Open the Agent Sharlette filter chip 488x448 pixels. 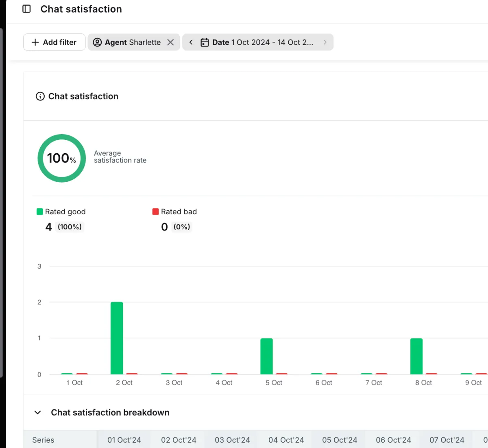(133, 42)
